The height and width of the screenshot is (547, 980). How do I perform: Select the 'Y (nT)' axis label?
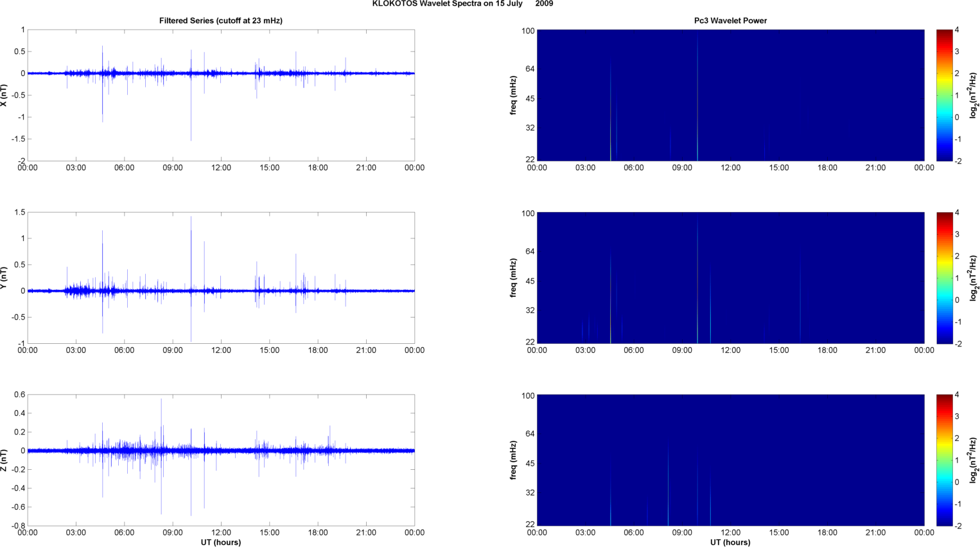click(4, 278)
